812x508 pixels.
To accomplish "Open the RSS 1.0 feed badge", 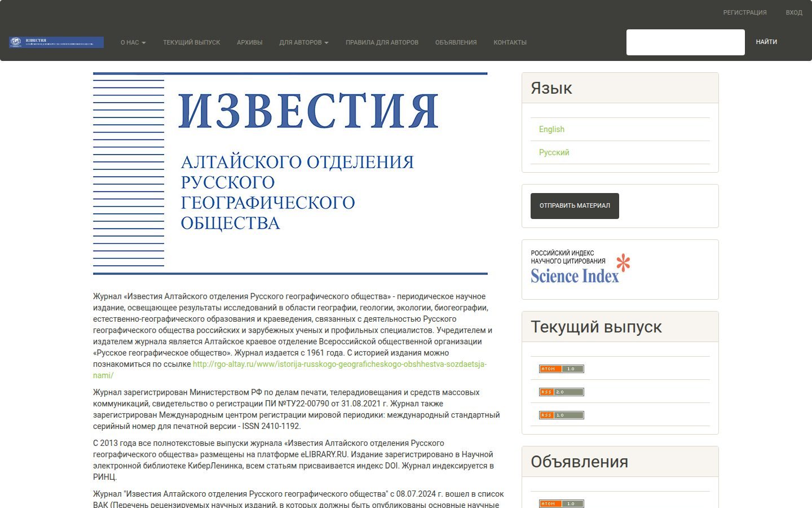I will pos(562,415).
